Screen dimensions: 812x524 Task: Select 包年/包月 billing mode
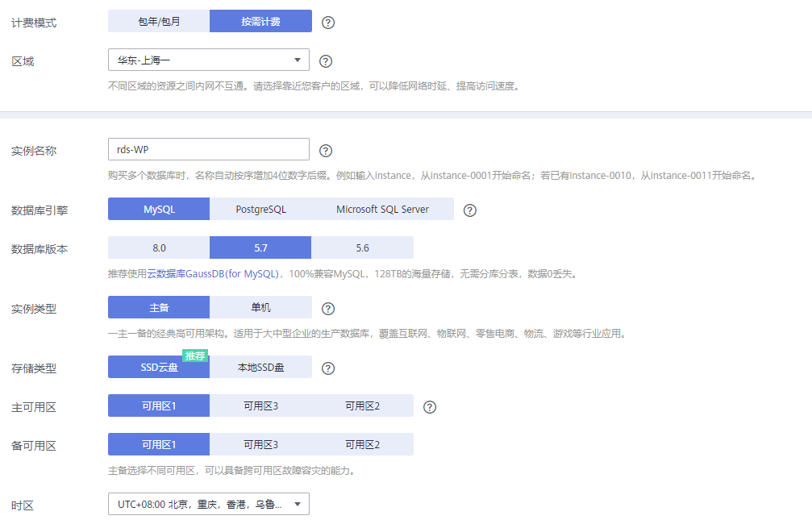[159, 22]
